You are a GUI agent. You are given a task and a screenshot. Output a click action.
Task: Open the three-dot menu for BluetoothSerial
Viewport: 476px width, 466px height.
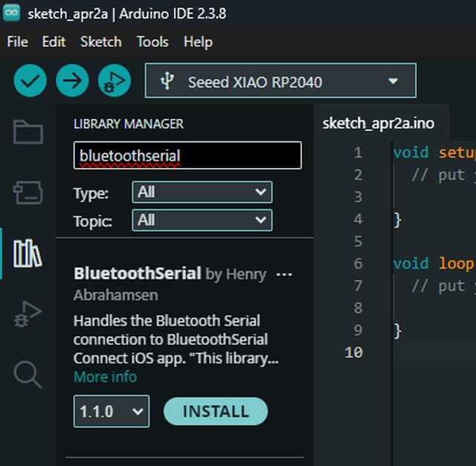tap(284, 274)
